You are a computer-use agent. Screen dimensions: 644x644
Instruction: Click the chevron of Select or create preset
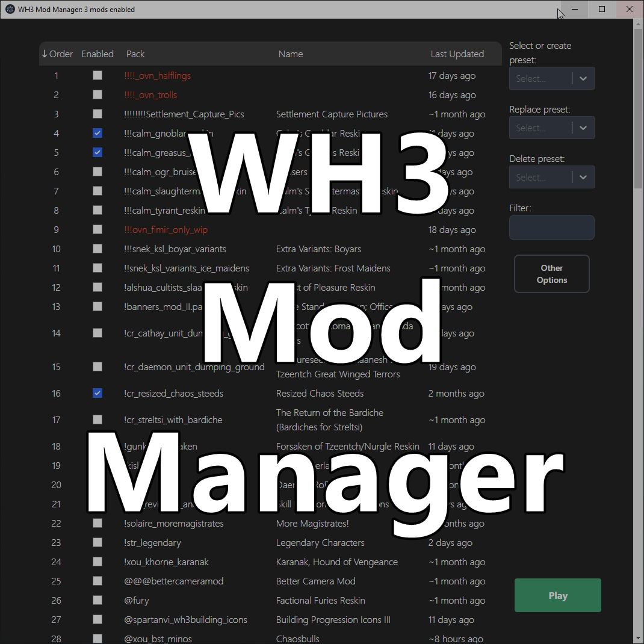tap(583, 78)
